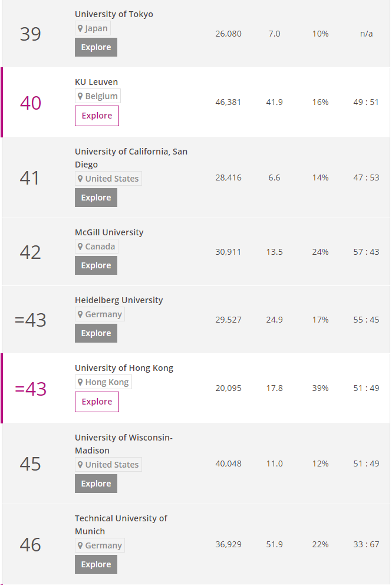
Task: Explore the University of Hong Kong
Action: click(x=97, y=402)
